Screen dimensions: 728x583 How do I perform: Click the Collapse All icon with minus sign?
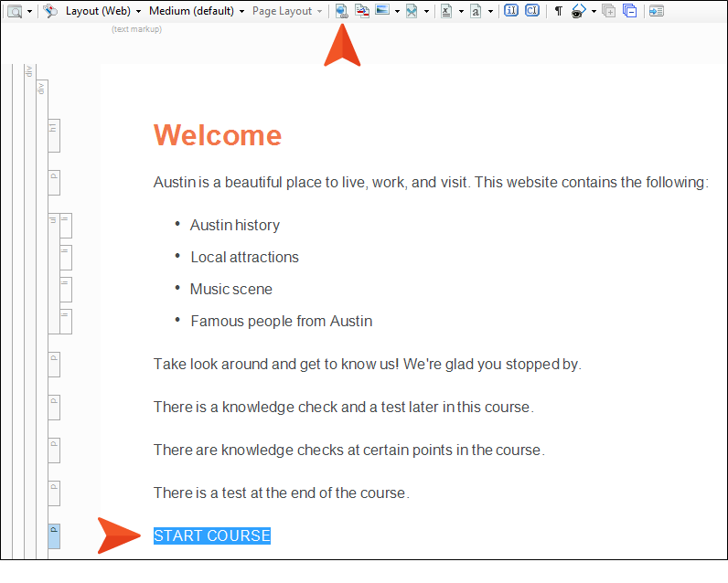click(629, 11)
